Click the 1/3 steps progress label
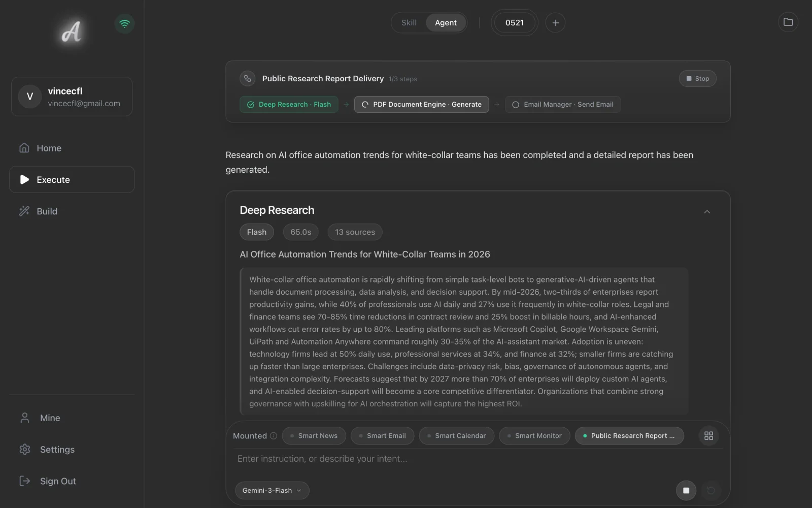This screenshot has height=508, width=812. click(x=403, y=79)
